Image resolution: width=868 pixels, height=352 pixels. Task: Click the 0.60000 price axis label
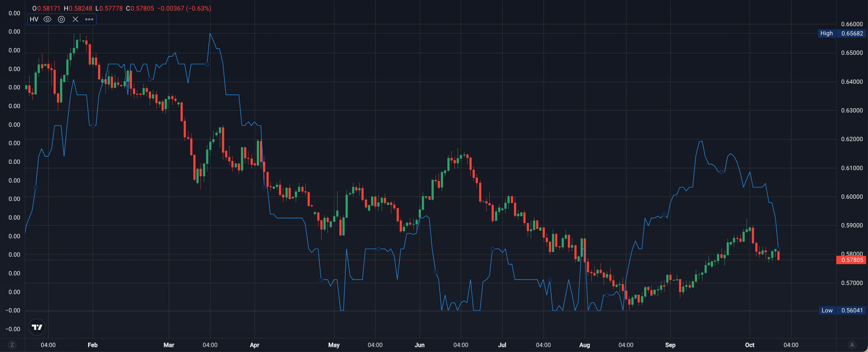point(851,197)
